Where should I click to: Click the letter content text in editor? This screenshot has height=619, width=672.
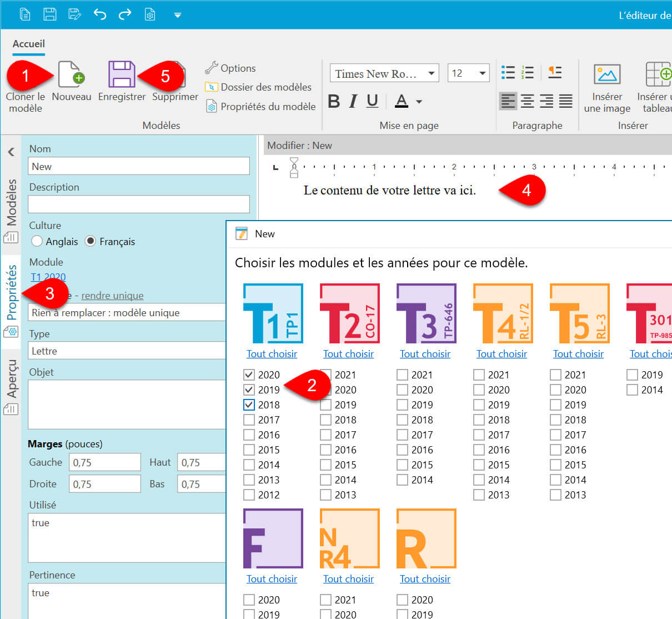coord(389,190)
